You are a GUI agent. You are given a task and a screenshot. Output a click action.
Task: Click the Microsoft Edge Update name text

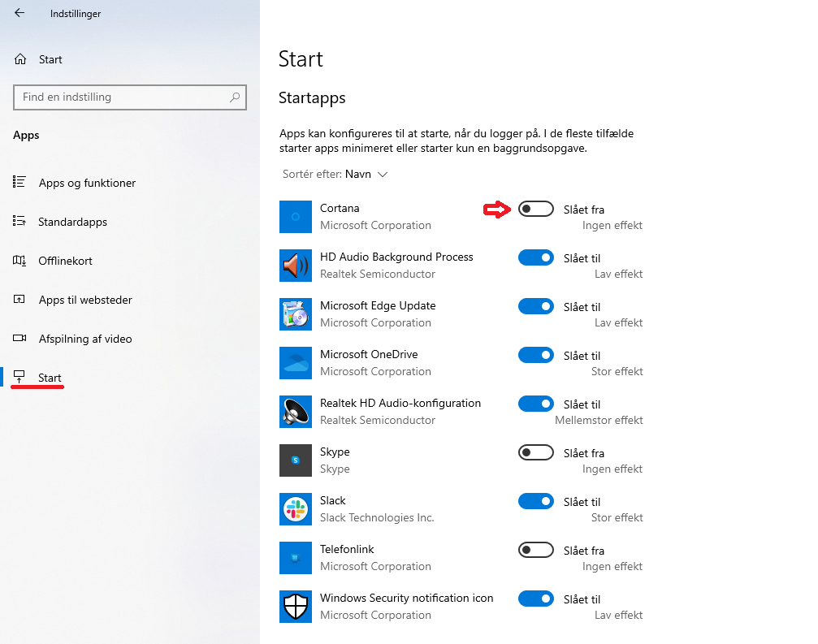tap(378, 305)
